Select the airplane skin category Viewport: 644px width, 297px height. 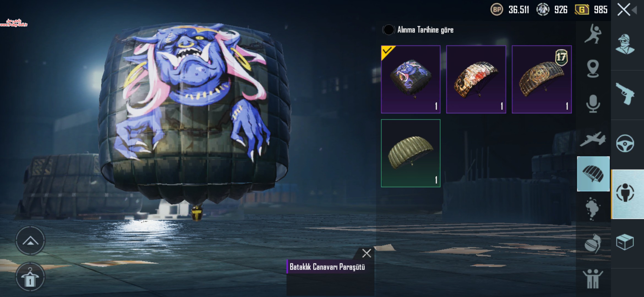(x=593, y=139)
